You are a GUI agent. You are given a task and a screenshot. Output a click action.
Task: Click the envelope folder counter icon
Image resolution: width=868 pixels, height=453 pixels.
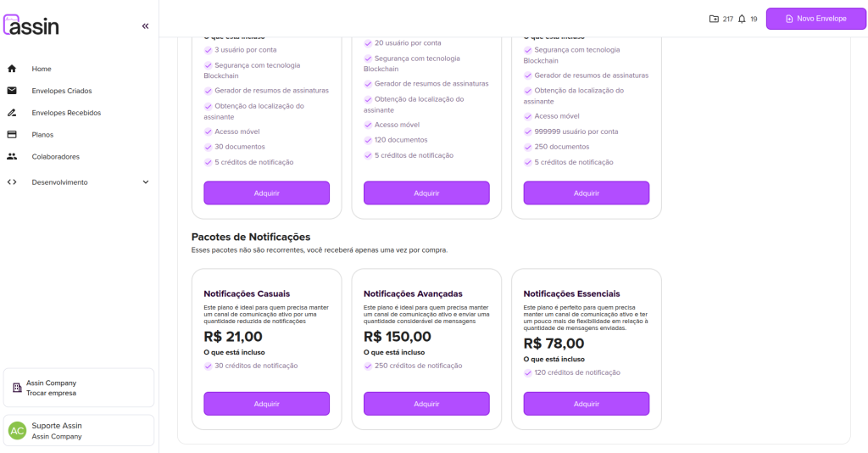714,19
